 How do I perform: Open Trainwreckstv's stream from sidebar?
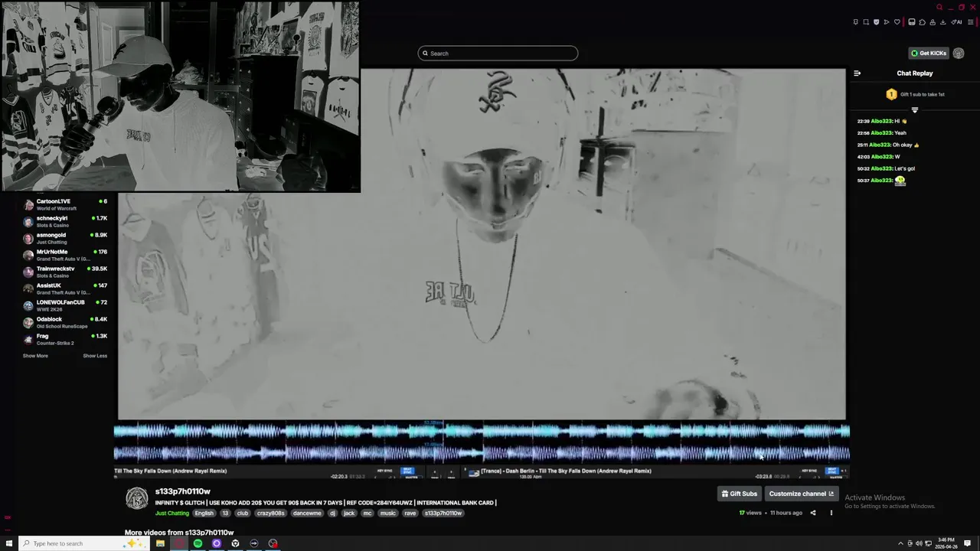(x=65, y=272)
